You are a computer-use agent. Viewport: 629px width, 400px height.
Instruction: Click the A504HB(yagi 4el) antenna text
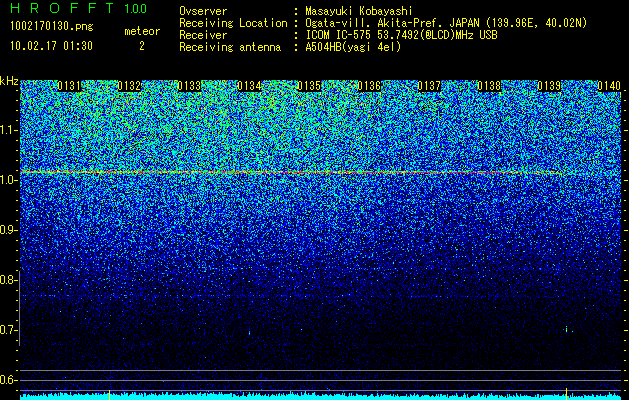tap(353, 47)
